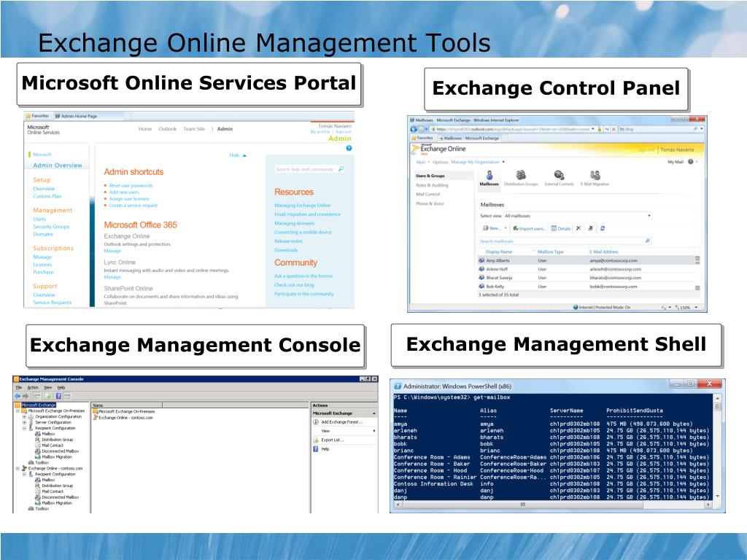Click search magnifier in portal help search

tap(341, 168)
